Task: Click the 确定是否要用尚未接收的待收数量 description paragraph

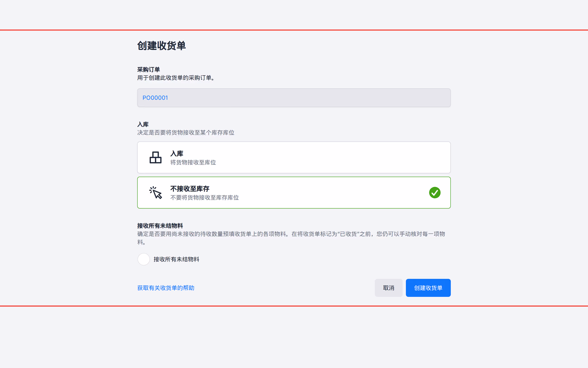Action: [291, 238]
